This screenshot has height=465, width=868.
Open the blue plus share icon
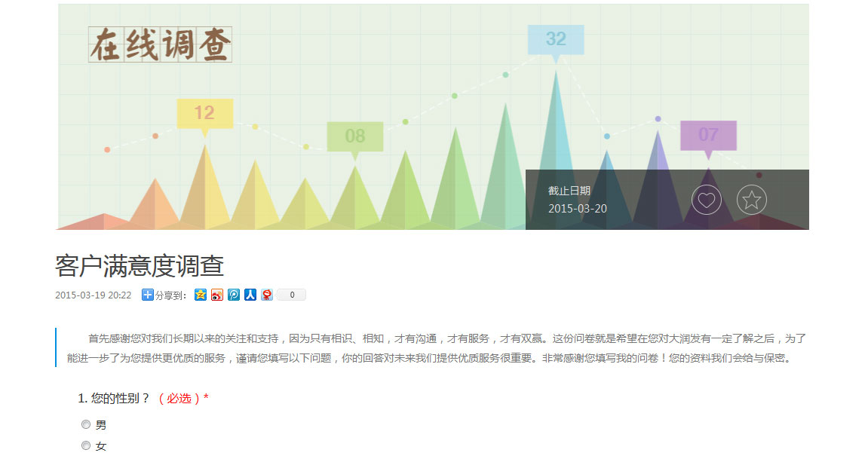tap(147, 295)
